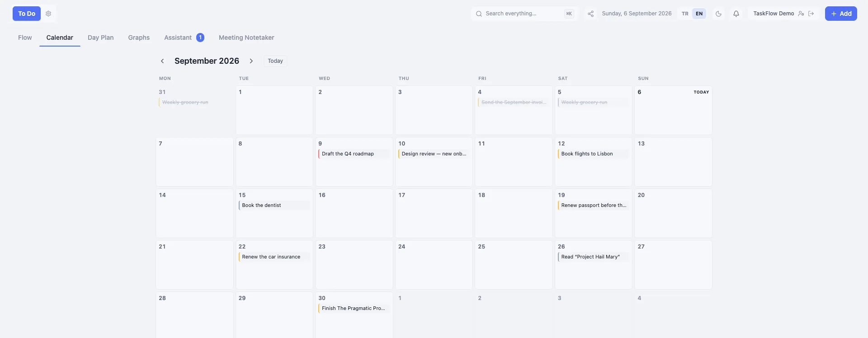Open "Book flights to Lisbon" task
The image size is (868, 338).
[594, 154]
